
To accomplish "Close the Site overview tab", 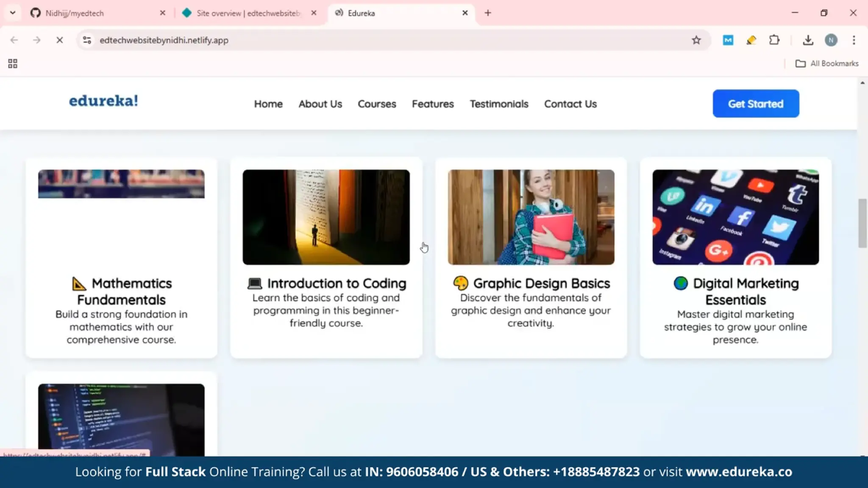I will coord(314,13).
